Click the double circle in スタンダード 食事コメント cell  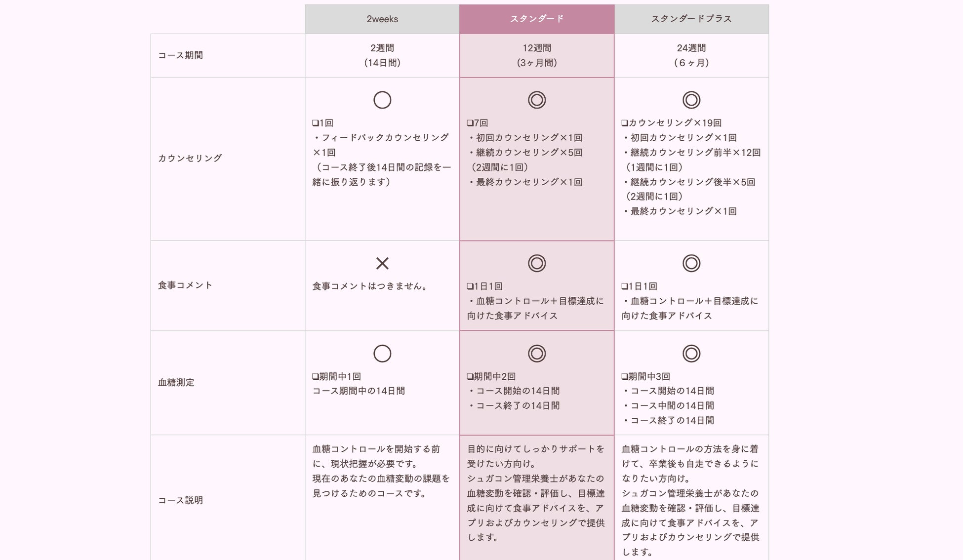point(537,263)
